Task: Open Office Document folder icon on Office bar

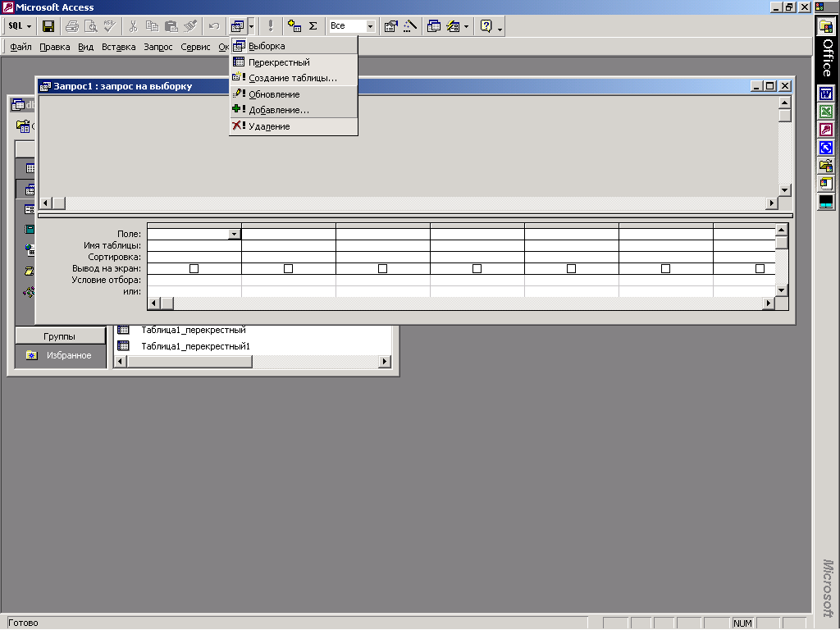Action: tap(826, 166)
